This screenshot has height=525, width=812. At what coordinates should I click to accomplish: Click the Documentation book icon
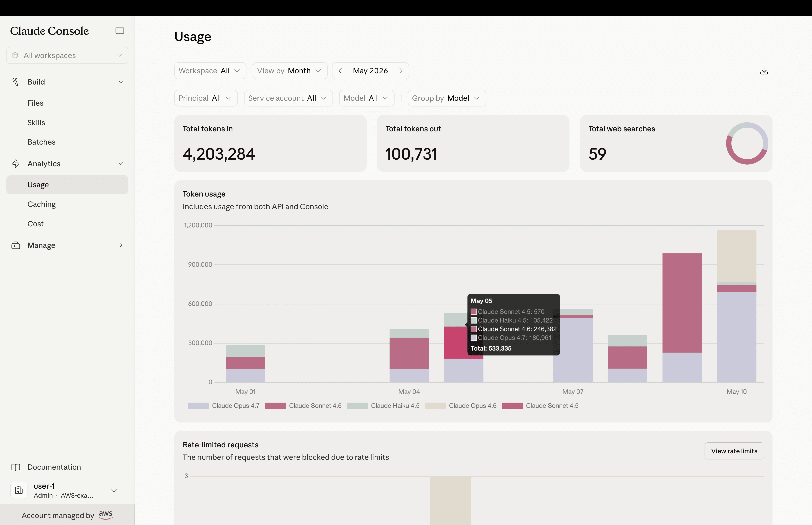(x=16, y=467)
